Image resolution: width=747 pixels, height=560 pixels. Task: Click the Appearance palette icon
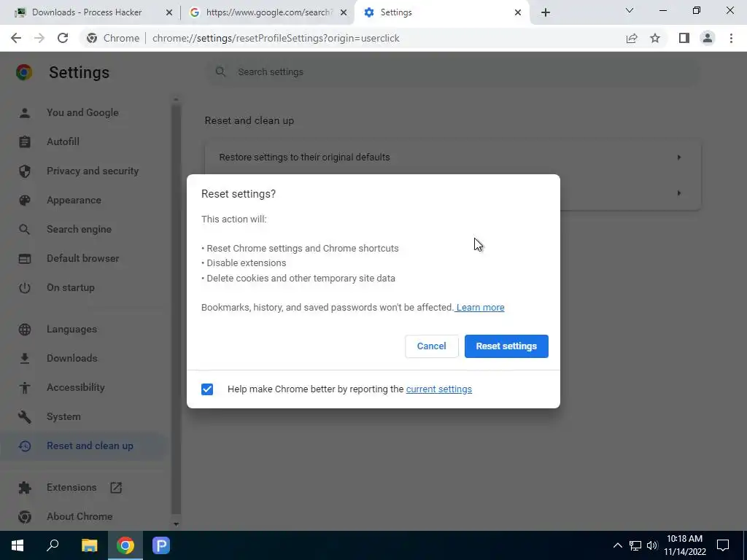point(25,200)
